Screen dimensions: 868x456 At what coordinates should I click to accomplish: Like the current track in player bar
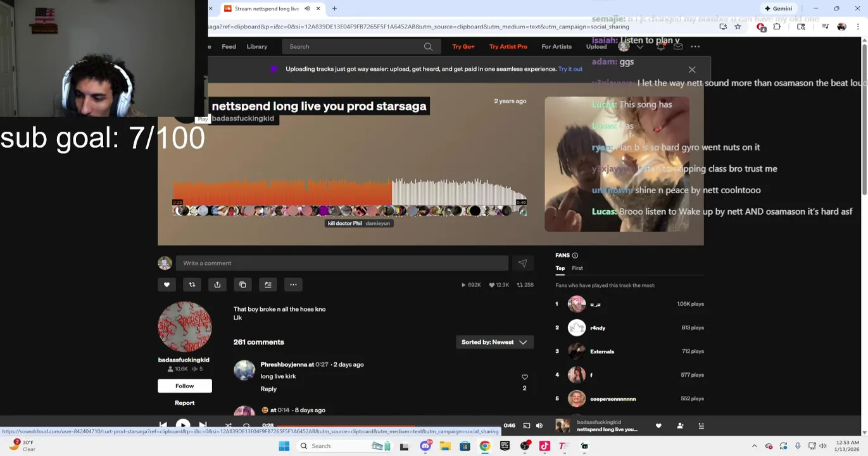pyautogui.click(x=658, y=426)
